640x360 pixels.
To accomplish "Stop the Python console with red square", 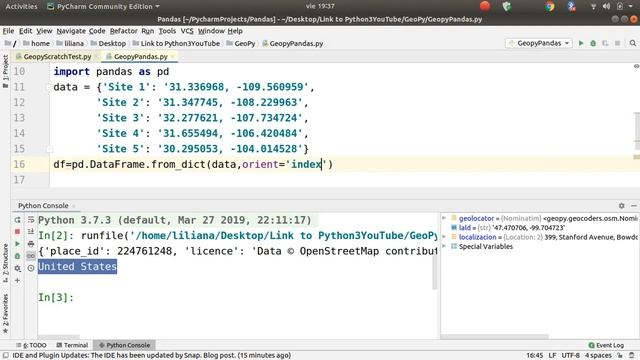I will [18, 232].
